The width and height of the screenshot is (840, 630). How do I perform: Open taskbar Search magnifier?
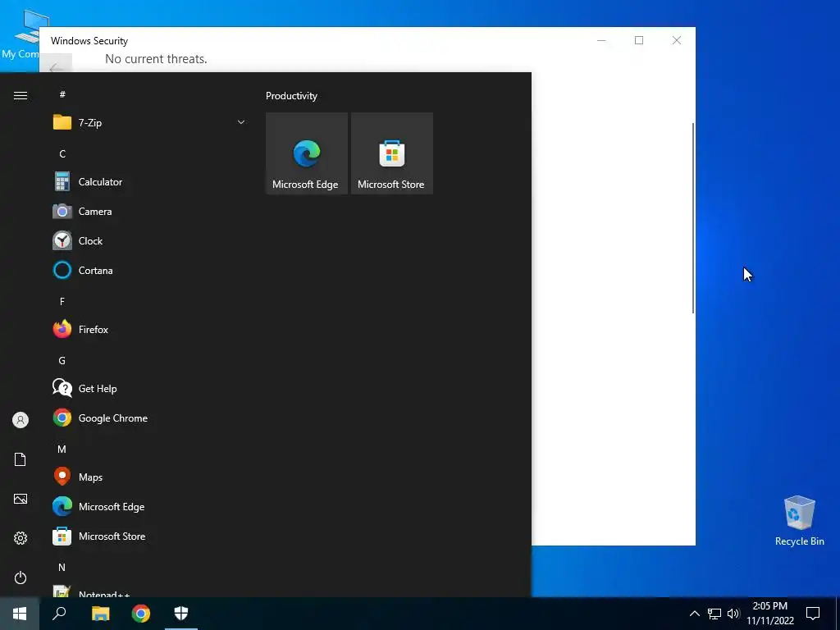59,614
